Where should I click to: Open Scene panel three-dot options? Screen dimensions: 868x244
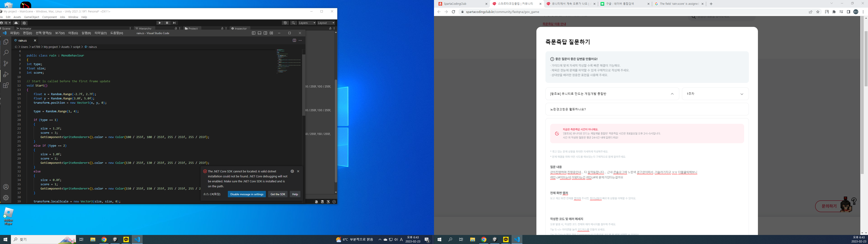click(x=130, y=28)
